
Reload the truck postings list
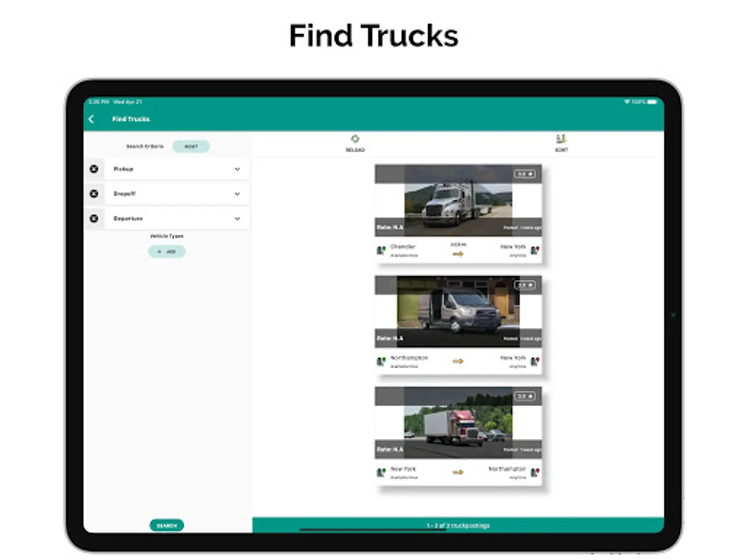355,143
